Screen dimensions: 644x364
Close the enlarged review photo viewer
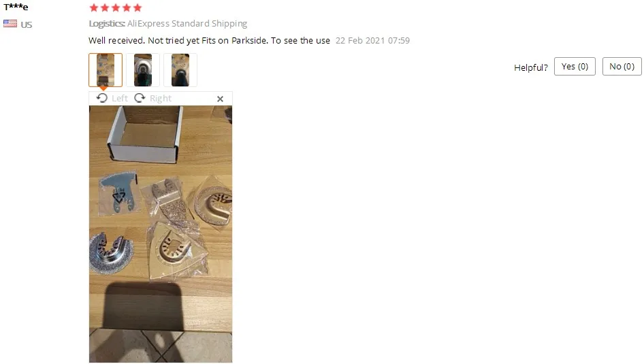(x=220, y=99)
